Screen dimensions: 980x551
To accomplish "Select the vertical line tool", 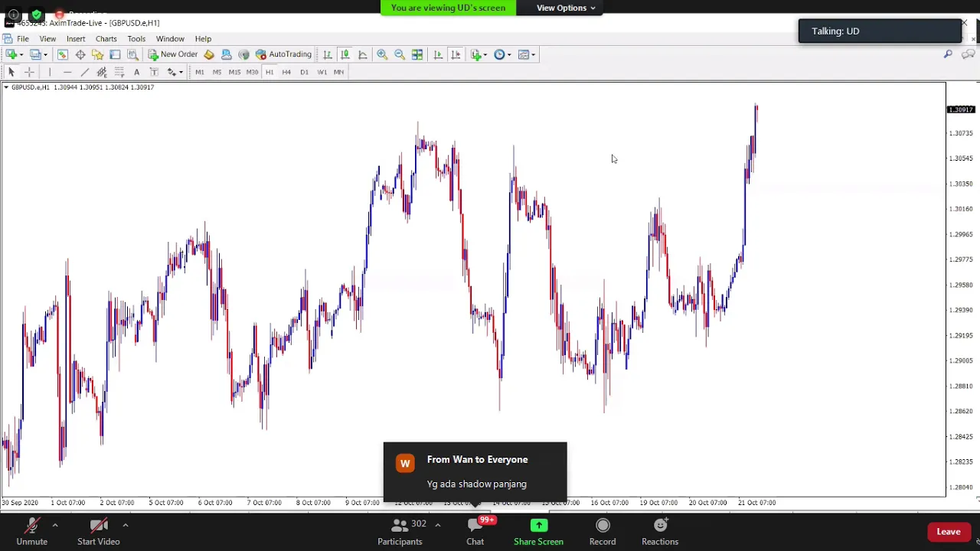I will coord(50,72).
